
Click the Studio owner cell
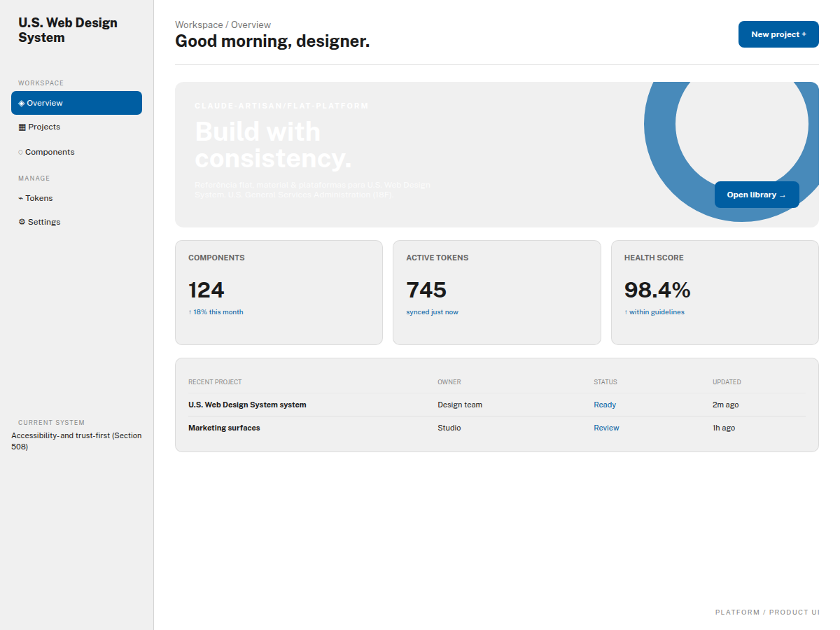click(x=449, y=428)
